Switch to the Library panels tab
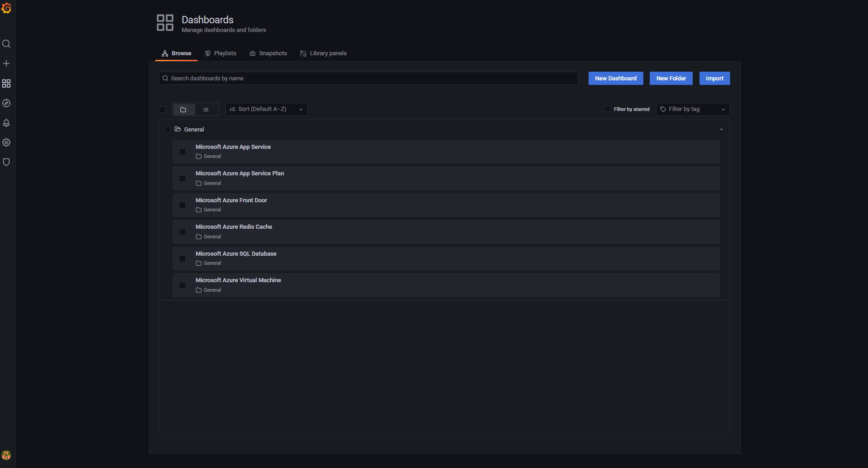868x468 pixels. (323, 53)
